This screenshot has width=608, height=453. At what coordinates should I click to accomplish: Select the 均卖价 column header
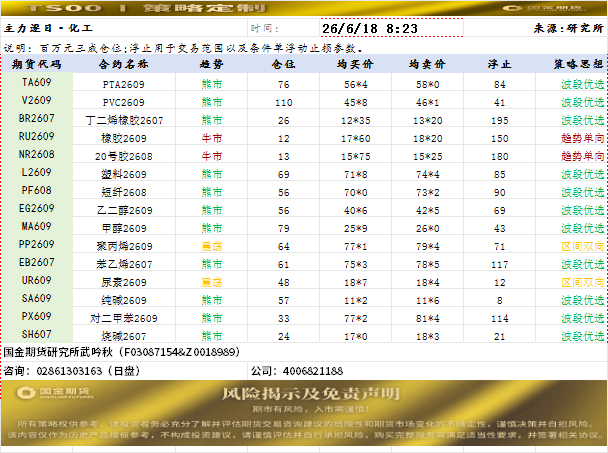click(x=427, y=64)
